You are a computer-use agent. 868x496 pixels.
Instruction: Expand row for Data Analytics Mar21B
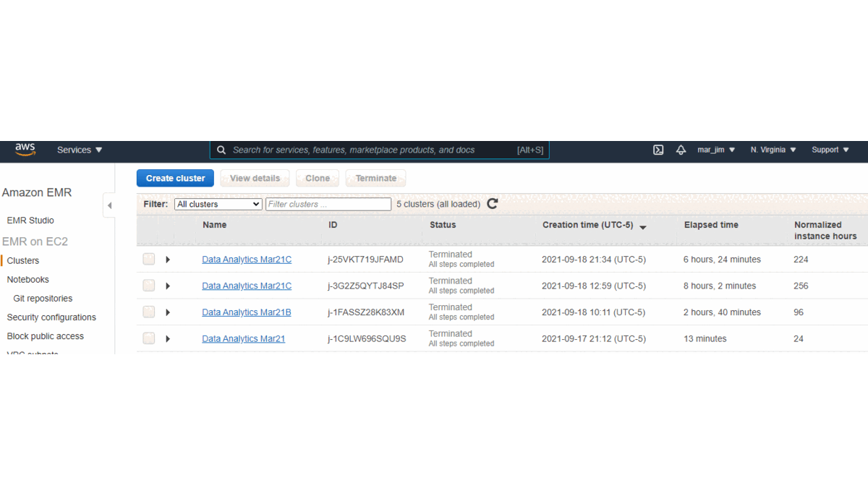click(168, 312)
